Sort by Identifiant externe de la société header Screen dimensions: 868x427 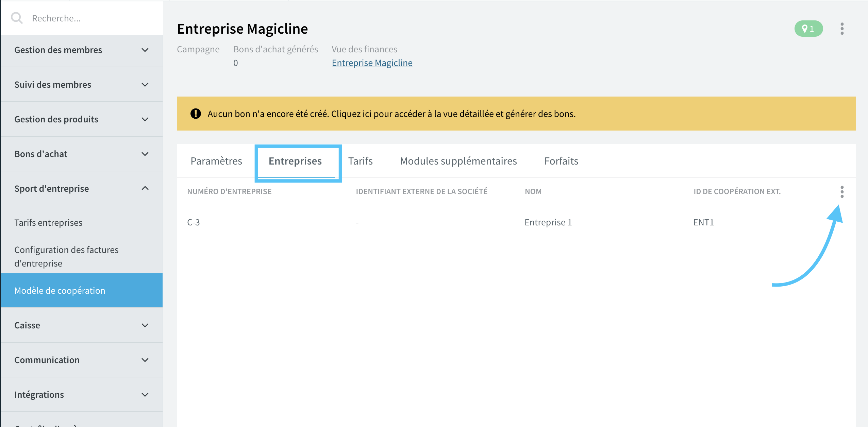click(421, 192)
